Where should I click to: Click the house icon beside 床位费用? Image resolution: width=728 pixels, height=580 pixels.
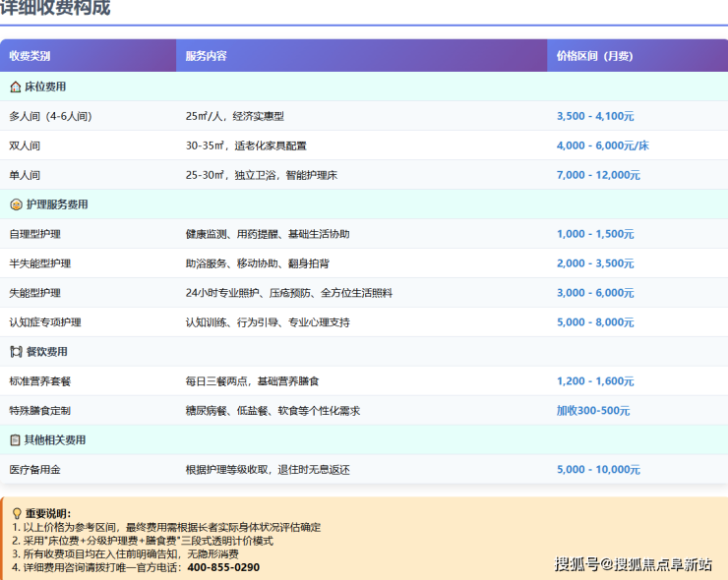click(15, 87)
